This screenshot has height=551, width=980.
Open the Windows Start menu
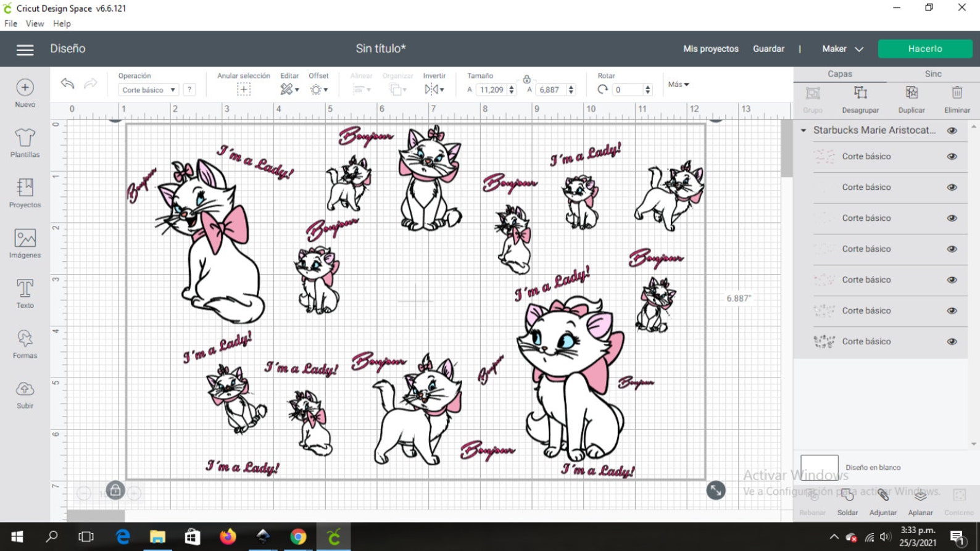pos(17,537)
